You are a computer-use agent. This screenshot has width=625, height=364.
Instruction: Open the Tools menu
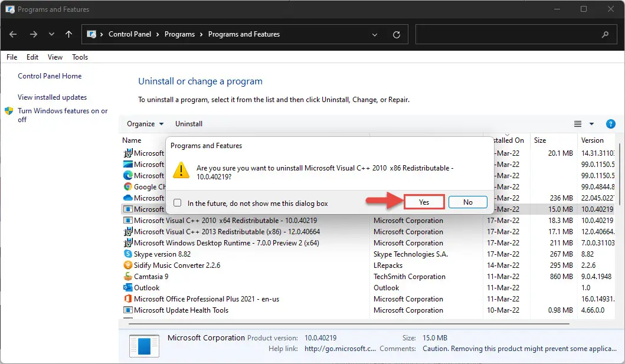point(80,57)
